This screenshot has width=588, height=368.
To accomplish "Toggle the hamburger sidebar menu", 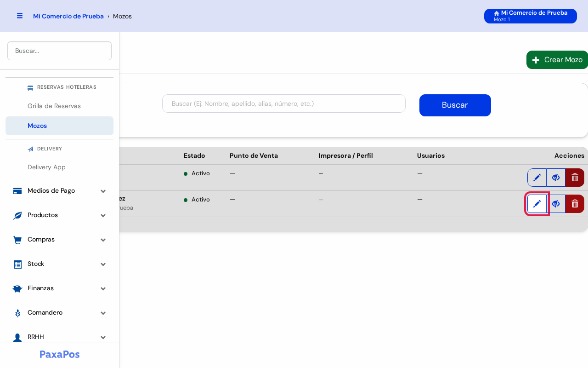I will 20,16.
